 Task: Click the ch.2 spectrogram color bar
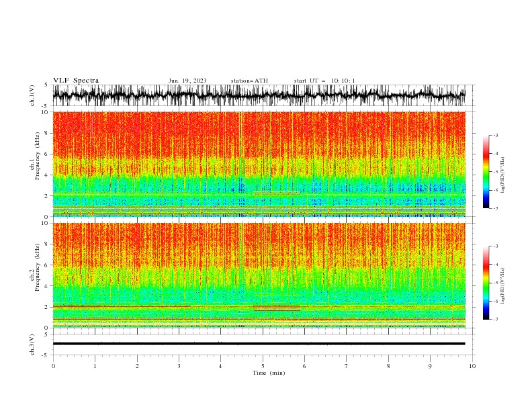coord(486,283)
